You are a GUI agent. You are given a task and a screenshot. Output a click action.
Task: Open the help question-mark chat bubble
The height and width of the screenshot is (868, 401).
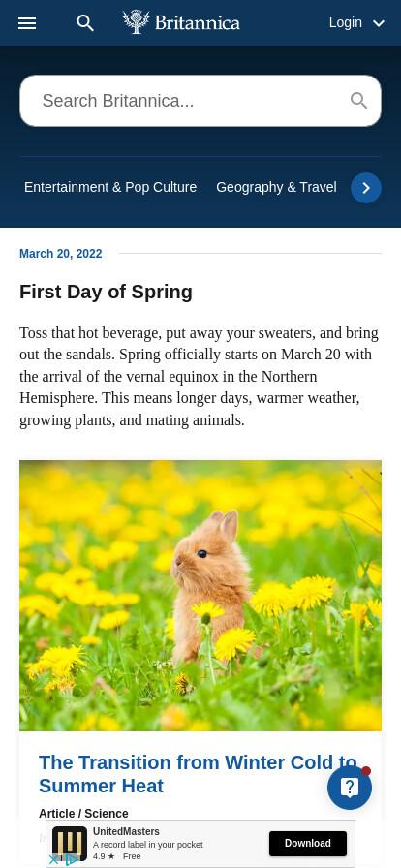(350, 788)
